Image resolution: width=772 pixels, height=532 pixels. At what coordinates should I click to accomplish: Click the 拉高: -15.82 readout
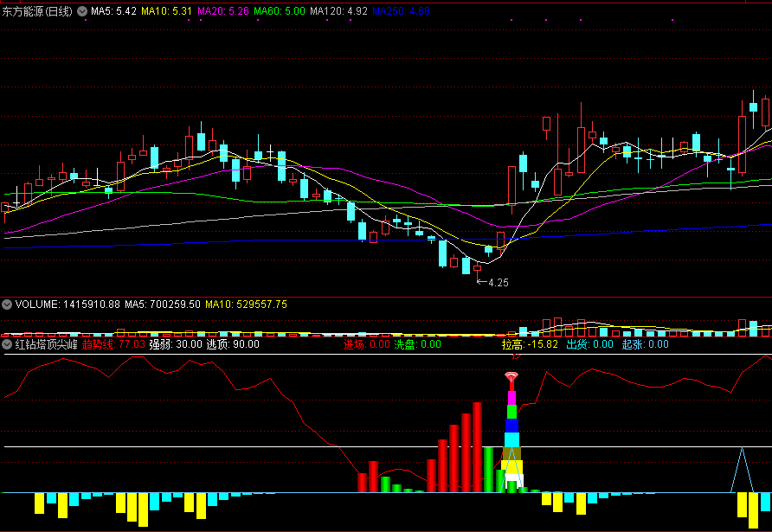click(x=531, y=344)
